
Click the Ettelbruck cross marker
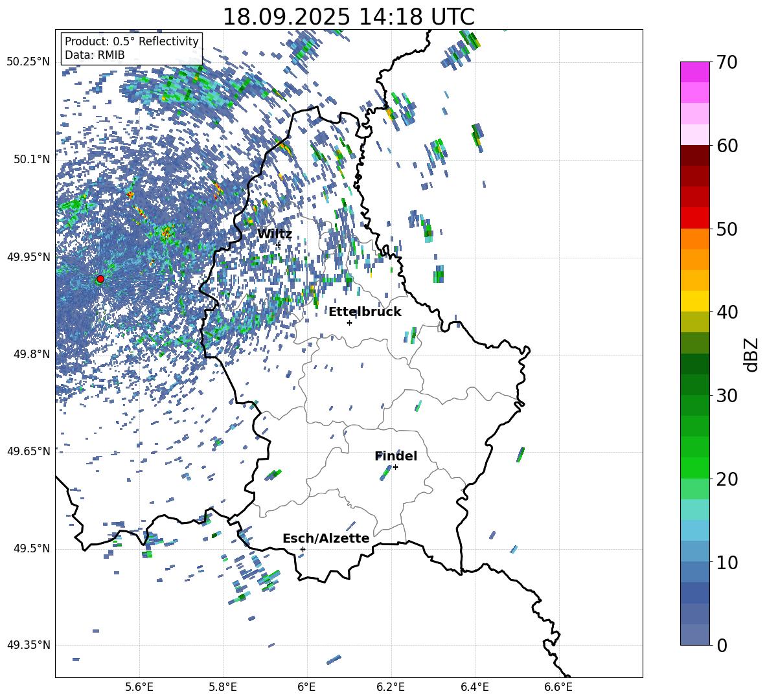(349, 322)
